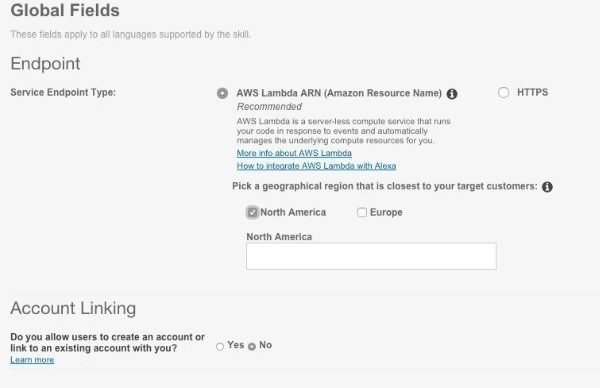Choose No for account linking
This screenshot has height=388, width=600.
[x=251, y=346]
